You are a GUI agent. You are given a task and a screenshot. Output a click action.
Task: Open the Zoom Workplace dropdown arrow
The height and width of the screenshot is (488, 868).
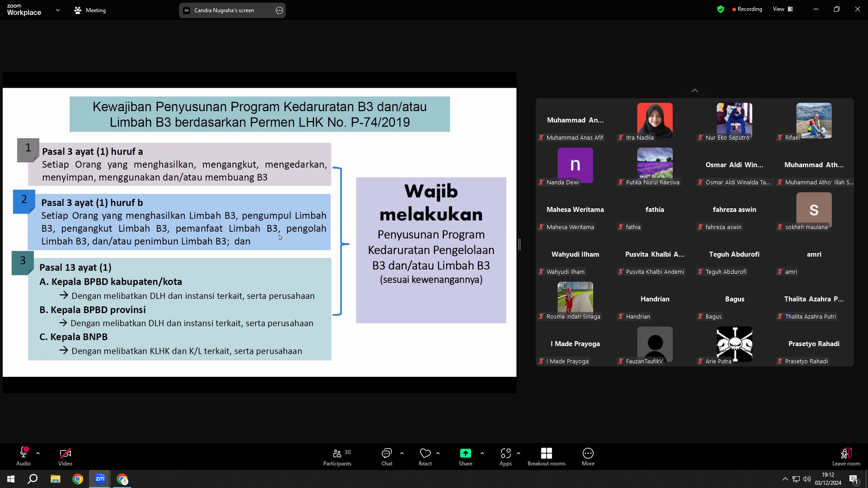pos(58,10)
